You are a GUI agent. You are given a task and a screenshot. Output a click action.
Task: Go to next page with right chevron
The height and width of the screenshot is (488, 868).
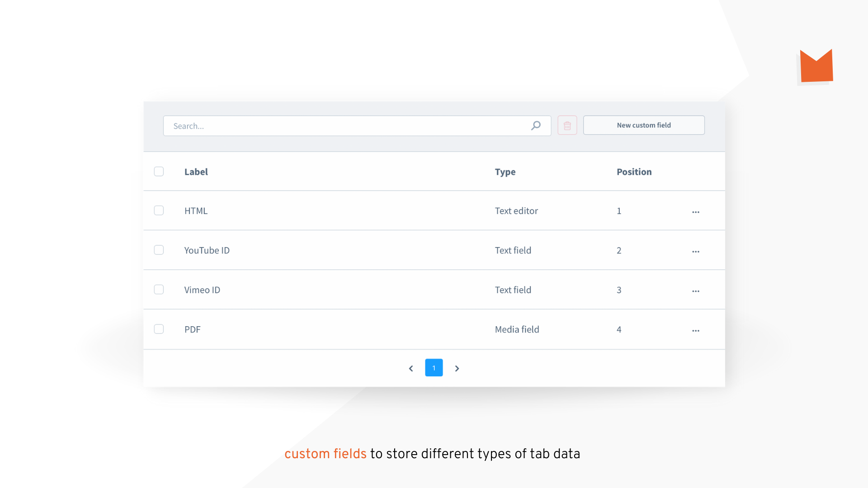click(x=457, y=368)
